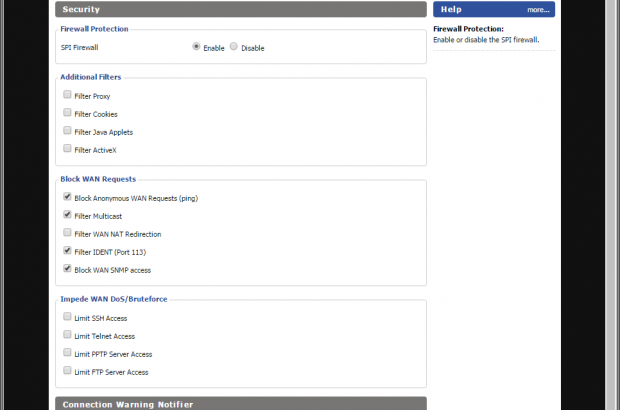Tick the Filter Java Applets checkbox

click(x=67, y=131)
